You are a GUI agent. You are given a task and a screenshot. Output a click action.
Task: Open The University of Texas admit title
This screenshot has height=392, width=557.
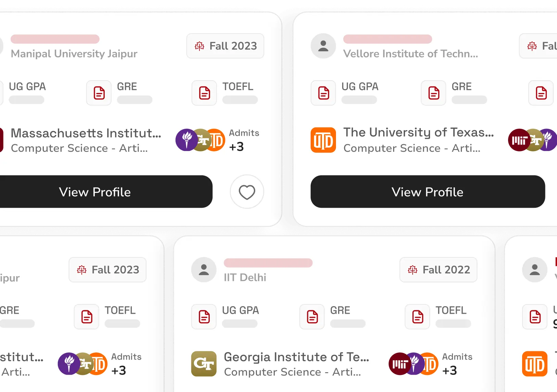coord(418,132)
